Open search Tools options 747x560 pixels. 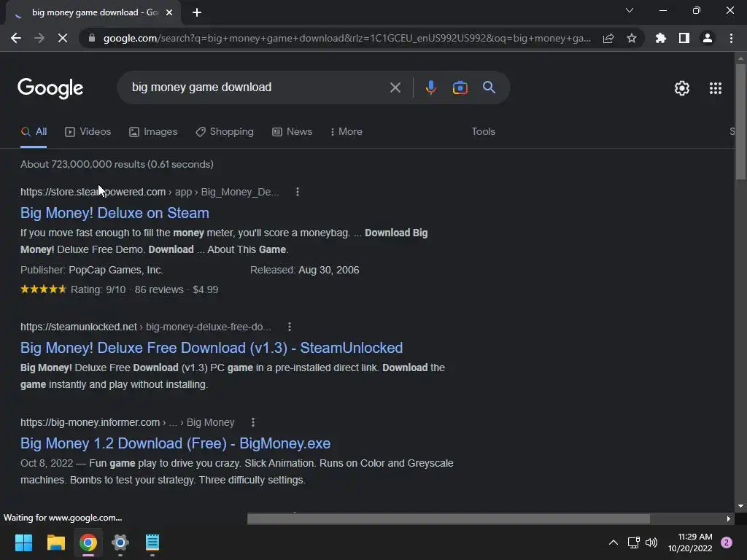point(483,131)
